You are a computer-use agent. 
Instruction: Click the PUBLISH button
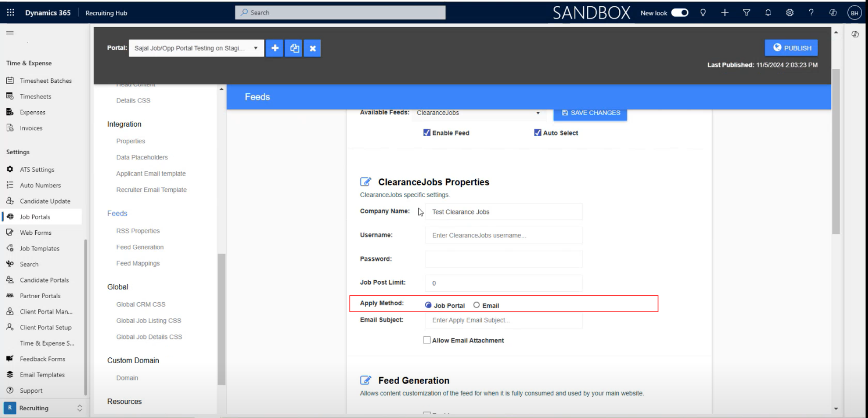click(791, 48)
